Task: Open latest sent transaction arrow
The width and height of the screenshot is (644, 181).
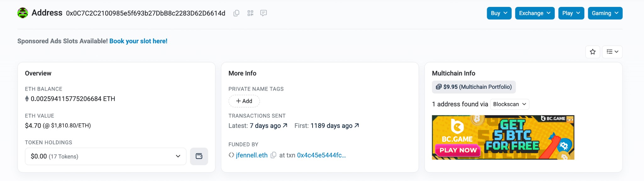Action: [x=285, y=125]
